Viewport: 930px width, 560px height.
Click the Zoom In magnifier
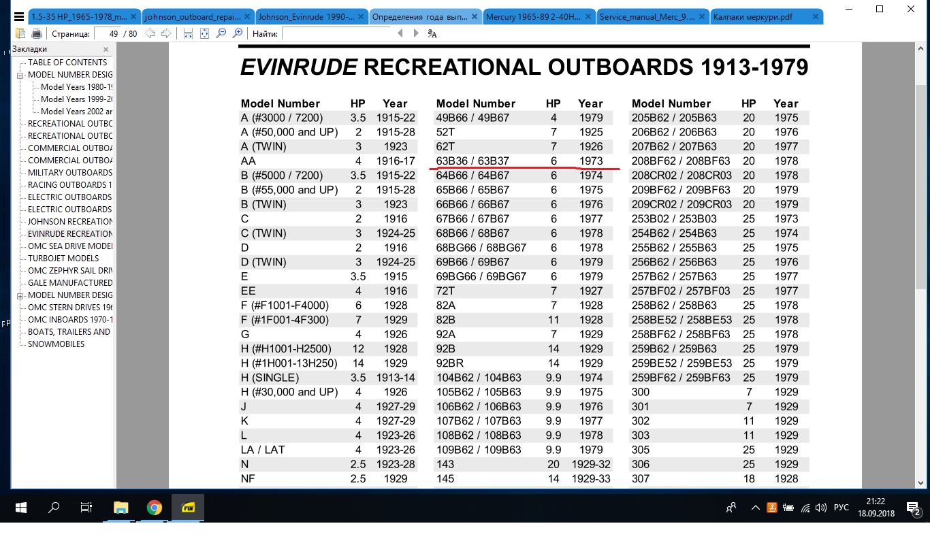(238, 33)
